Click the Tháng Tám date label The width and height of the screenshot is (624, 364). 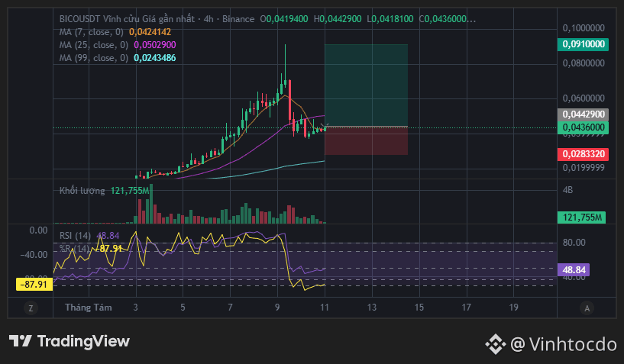point(89,307)
